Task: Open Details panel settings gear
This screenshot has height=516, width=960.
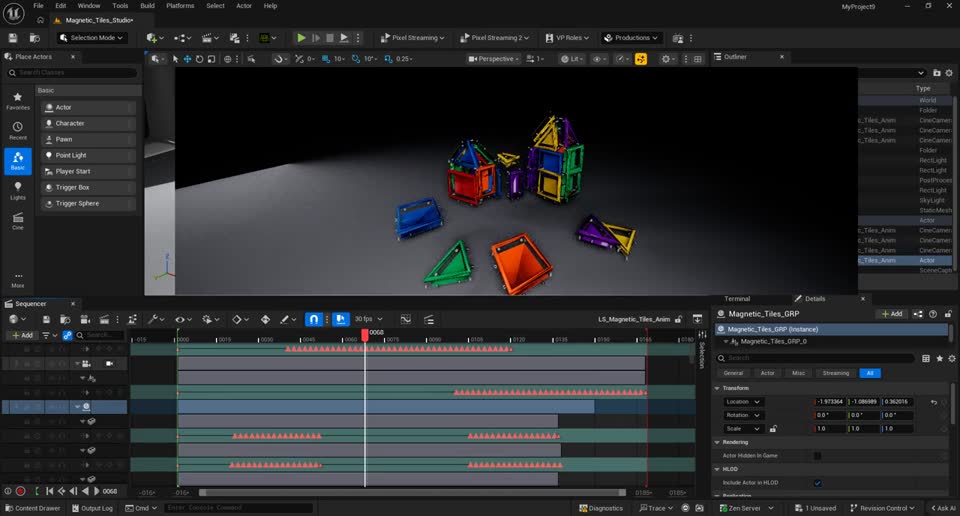Action: 951,358
